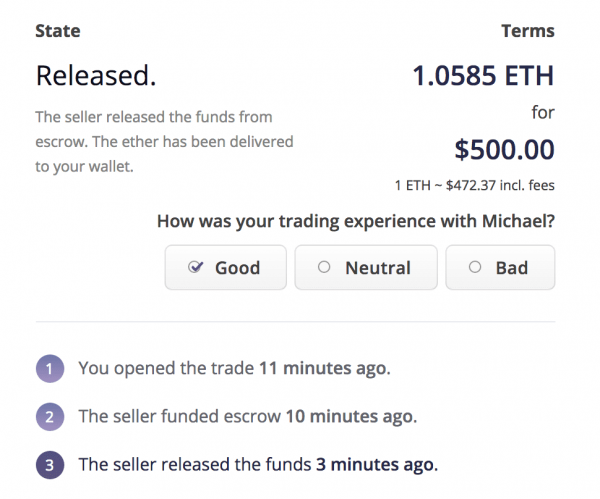
Task: Click the 'You opened the trade' timeline entry
Action: 234,368
